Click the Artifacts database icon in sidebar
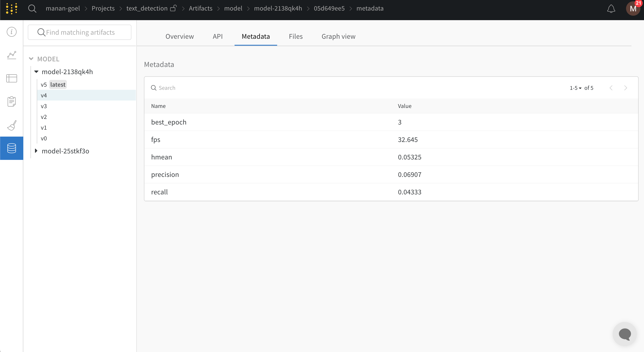Viewport: 644px width, 352px height. pyautogui.click(x=11, y=148)
